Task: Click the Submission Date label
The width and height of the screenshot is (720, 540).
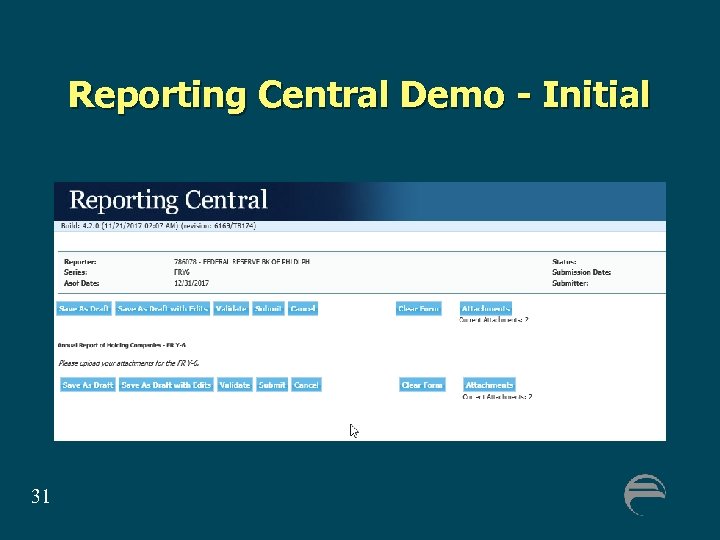Action: [581, 272]
